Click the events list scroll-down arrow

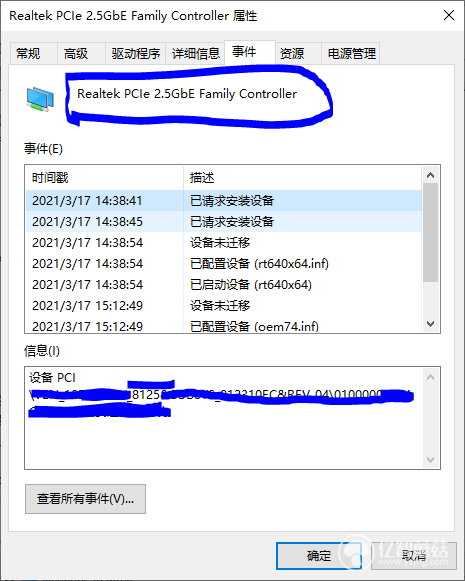point(431,324)
